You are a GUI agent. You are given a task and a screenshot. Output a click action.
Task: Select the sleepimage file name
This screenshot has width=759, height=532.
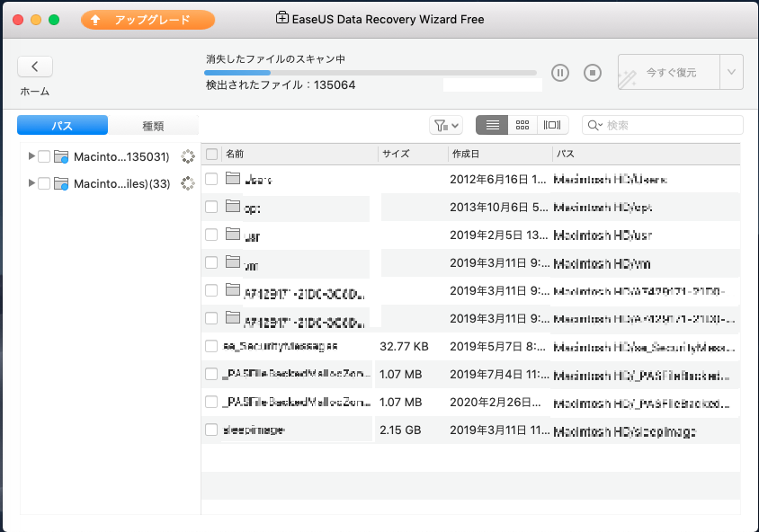point(254,430)
